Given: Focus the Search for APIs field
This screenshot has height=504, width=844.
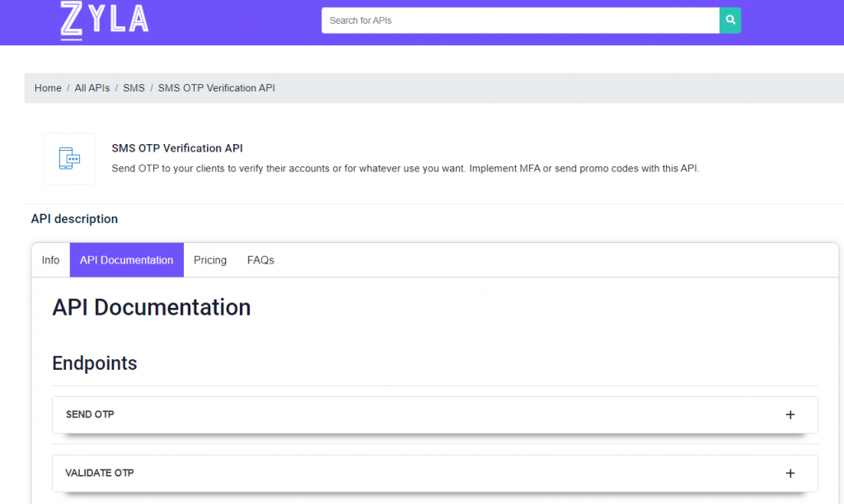Looking at the screenshot, I should [521, 21].
